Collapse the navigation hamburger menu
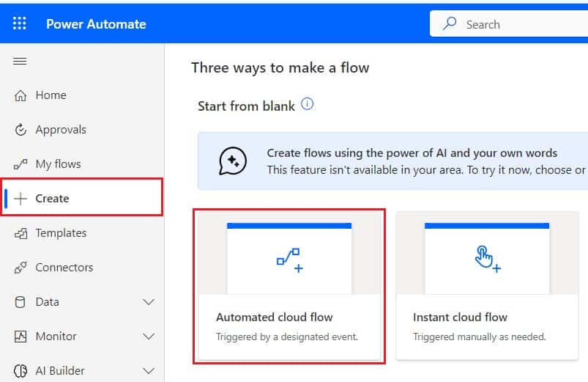 (x=20, y=61)
